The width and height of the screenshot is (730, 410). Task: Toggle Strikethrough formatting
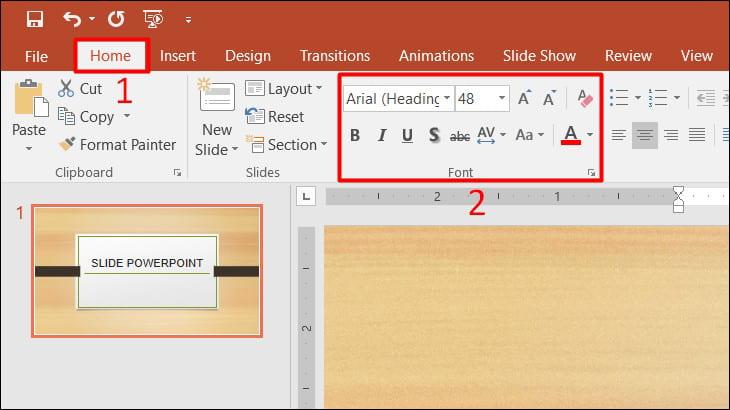coord(460,136)
